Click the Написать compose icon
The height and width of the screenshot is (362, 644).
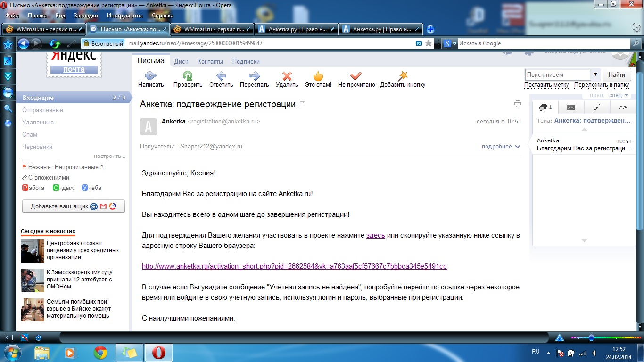(150, 75)
